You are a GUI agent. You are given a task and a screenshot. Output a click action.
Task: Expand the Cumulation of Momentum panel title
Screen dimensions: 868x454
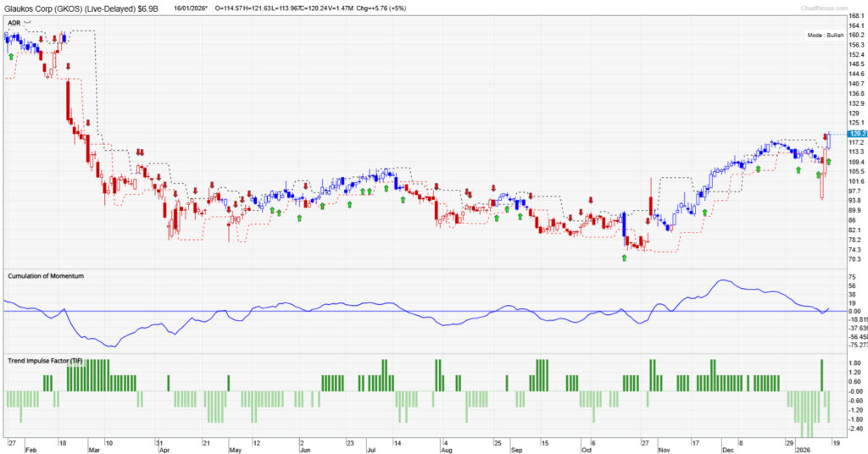[46, 275]
